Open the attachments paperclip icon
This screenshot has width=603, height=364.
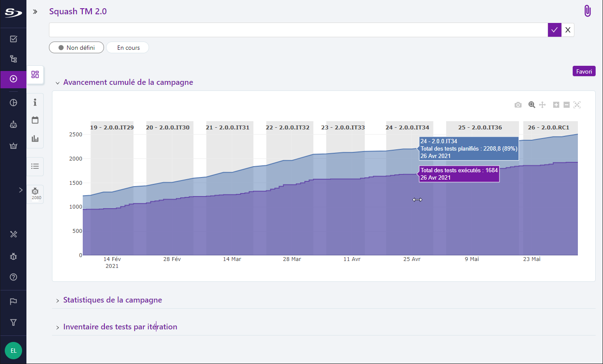[x=587, y=11]
